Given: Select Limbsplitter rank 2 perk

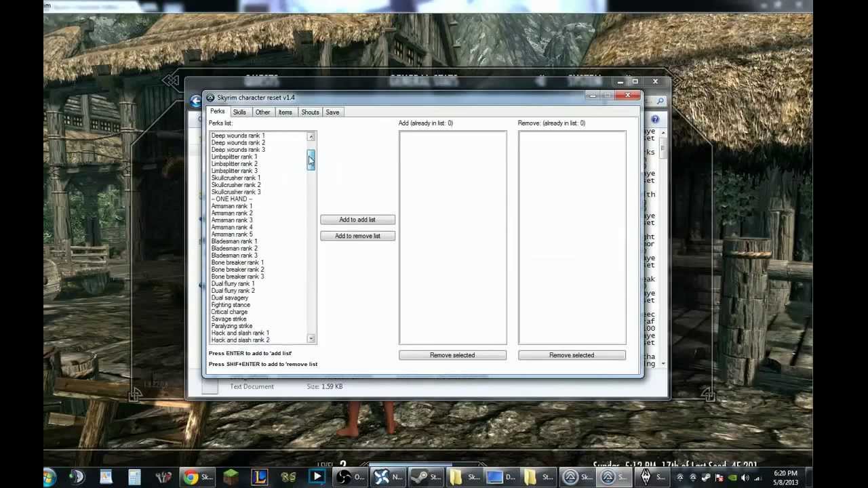Looking at the screenshot, I should click(234, 164).
